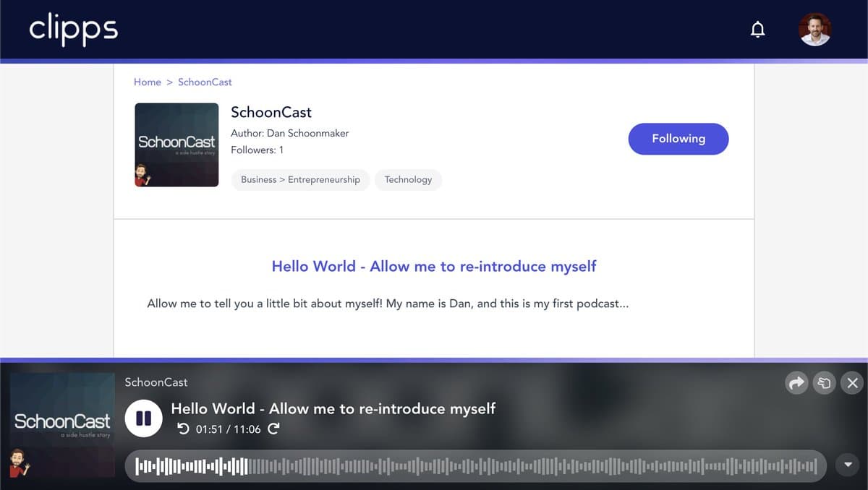Open the Technology category tag
The image size is (868, 490).
[x=408, y=179]
